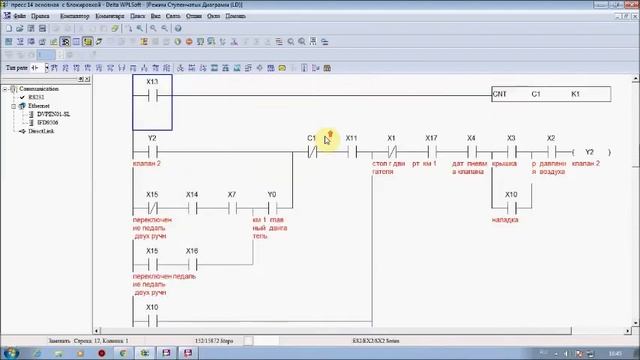The height and width of the screenshot is (360, 640).
Task: Select the DVPEN01-SL device
Action: (53, 114)
